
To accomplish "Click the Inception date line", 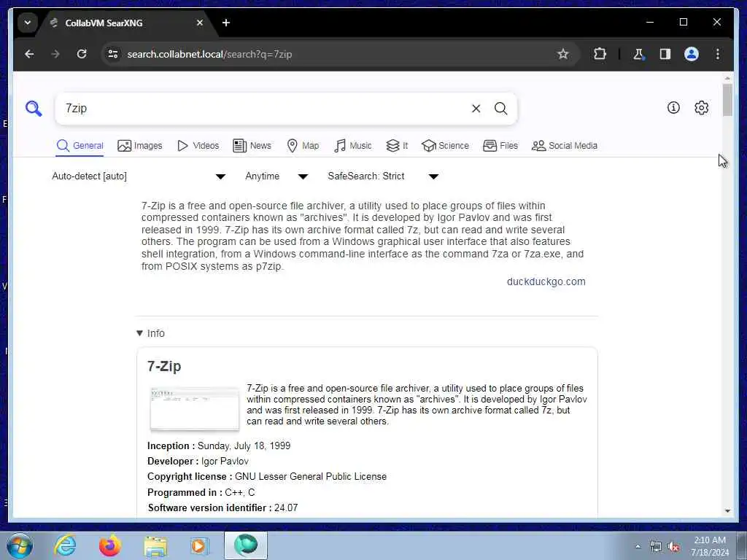I will 219,446.
